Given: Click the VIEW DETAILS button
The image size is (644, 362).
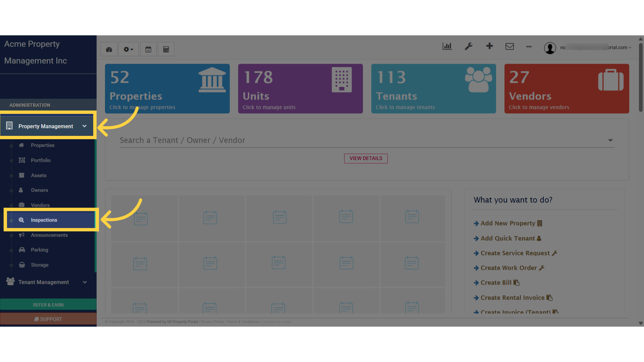Looking at the screenshot, I should coord(366,158).
